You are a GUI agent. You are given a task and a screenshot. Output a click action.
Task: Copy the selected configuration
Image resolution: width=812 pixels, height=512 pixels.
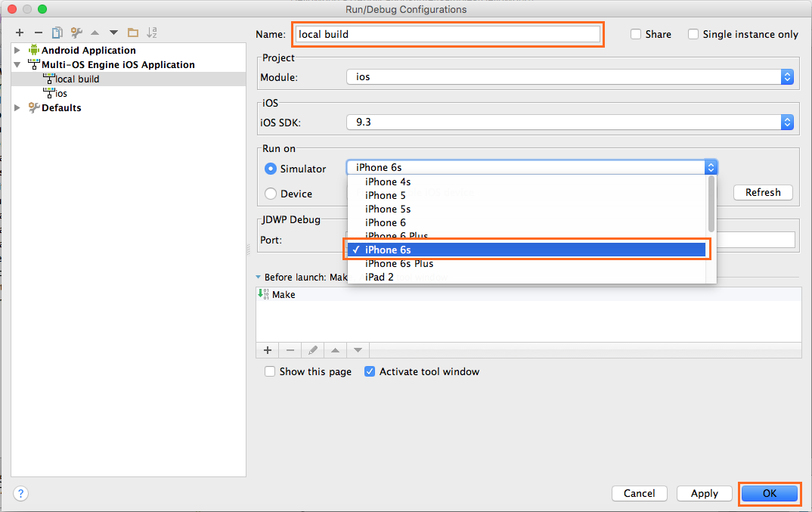(57, 33)
